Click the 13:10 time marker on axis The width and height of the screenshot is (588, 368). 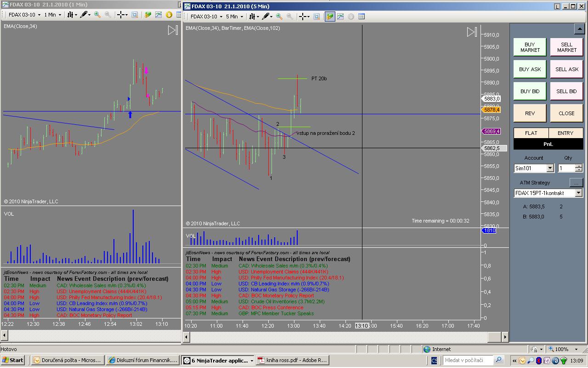(362, 326)
